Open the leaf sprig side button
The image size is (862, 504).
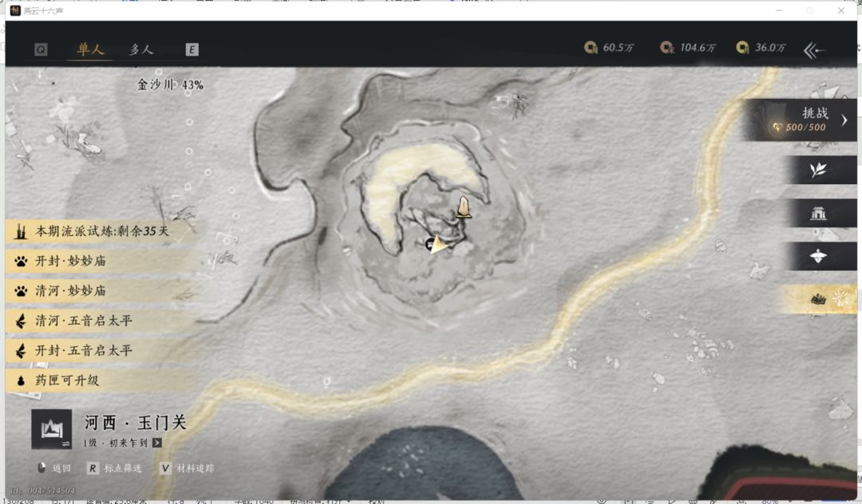(818, 170)
